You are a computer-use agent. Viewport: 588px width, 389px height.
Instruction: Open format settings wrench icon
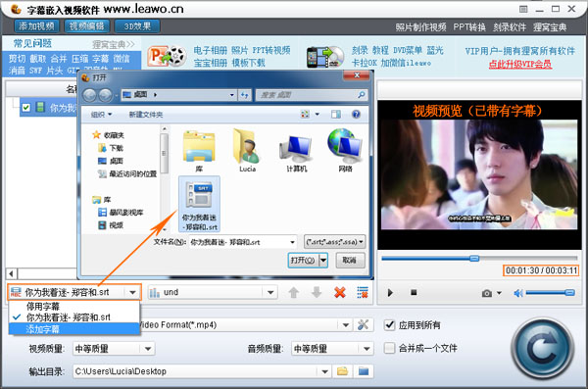coord(363,325)
